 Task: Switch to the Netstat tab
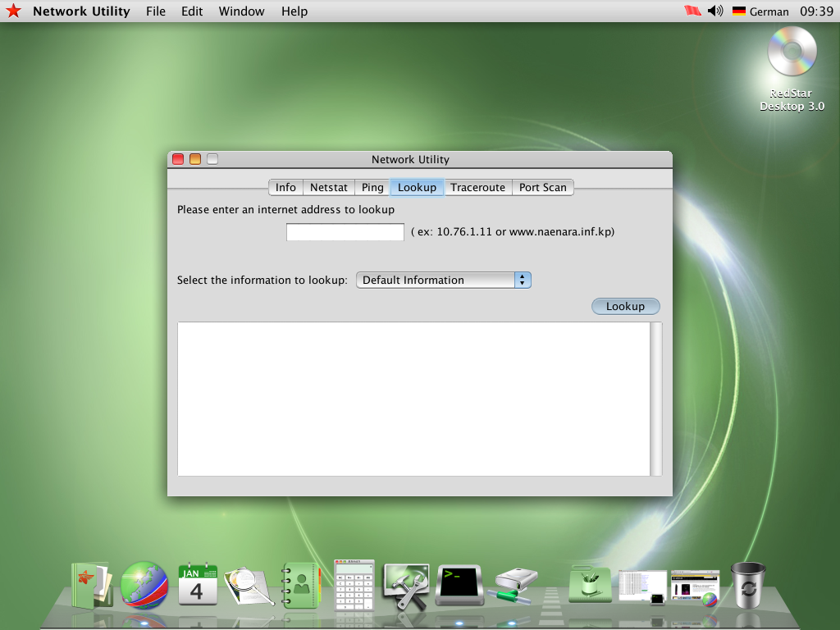328,187
